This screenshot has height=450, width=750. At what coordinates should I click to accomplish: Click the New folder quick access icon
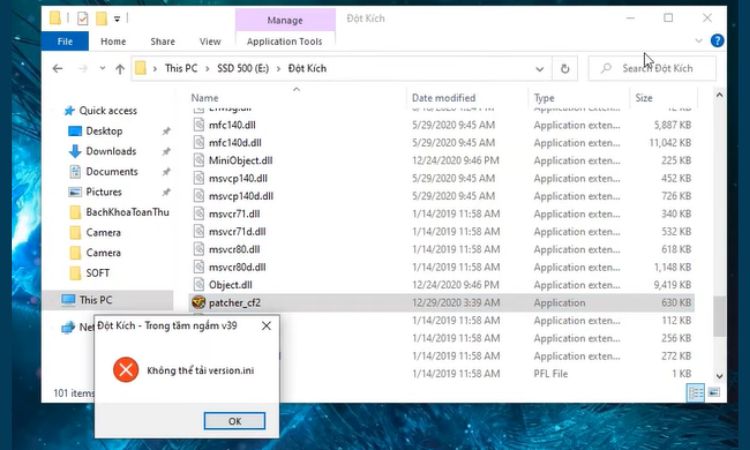(x=101, y=19)
